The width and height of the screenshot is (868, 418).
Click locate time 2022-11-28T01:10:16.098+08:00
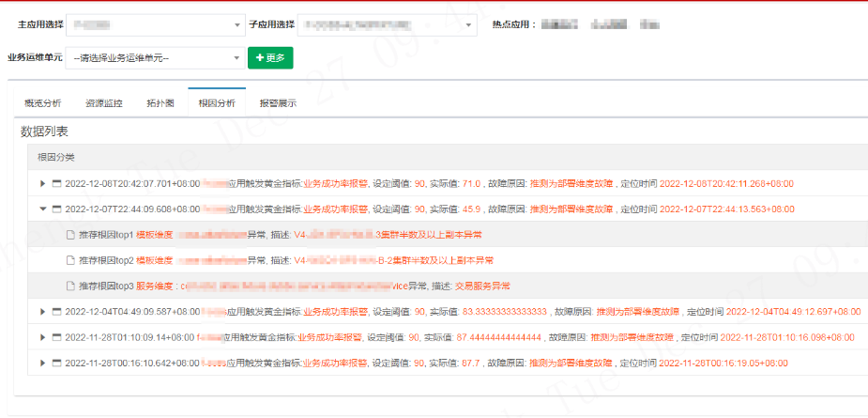pos(787,337)
